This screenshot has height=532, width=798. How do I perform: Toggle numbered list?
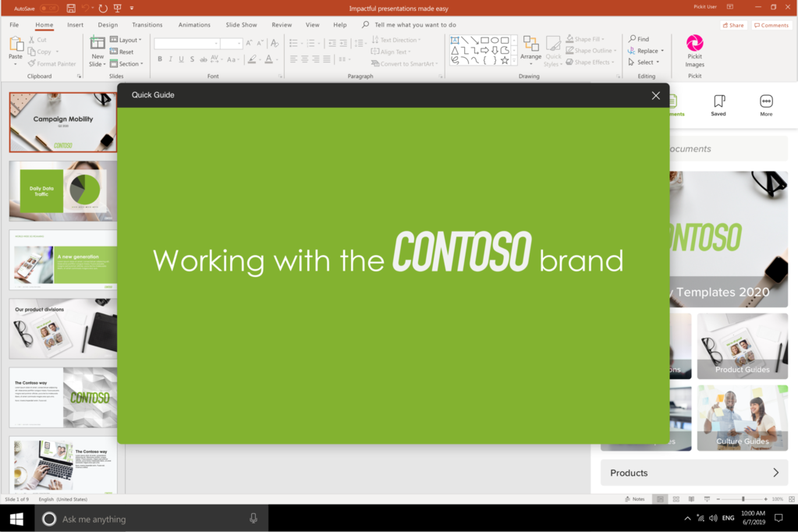click(311, 43)
